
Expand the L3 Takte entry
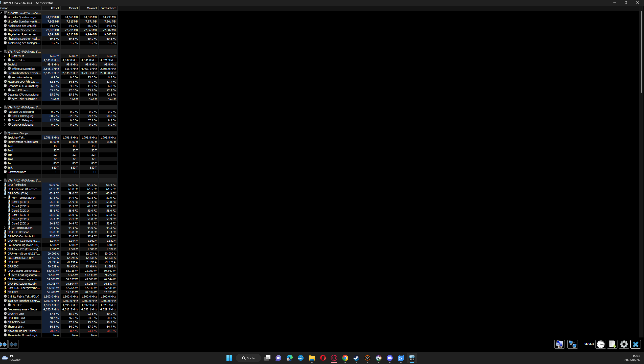click(5, 305)
